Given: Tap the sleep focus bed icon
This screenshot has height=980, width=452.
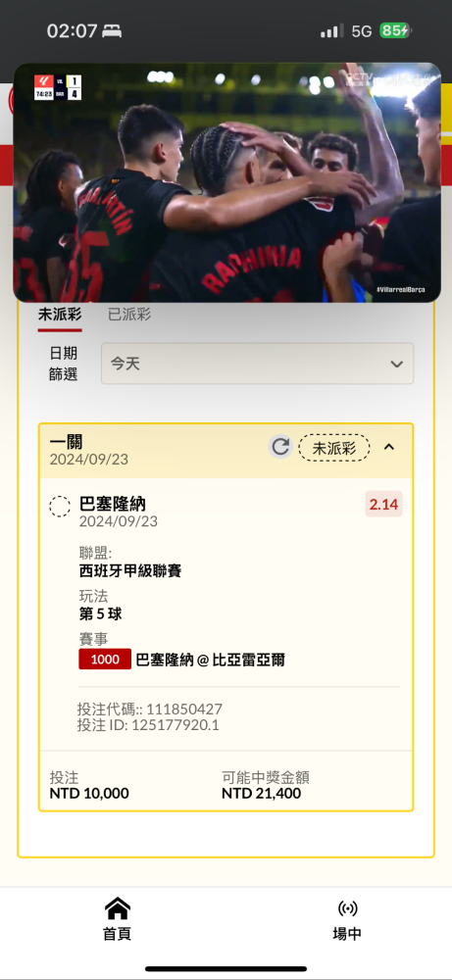Looking at the screenshot, I should tap(113, 31).
